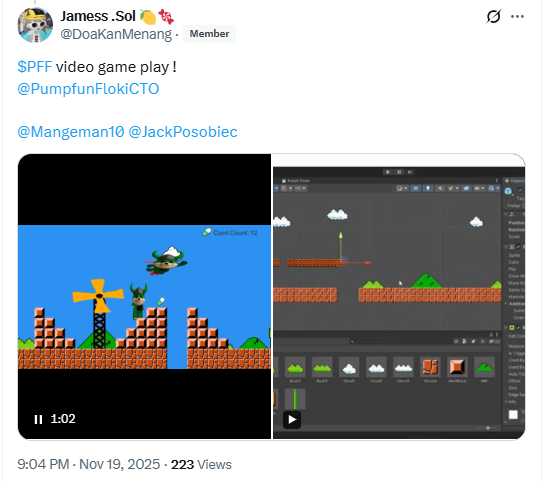Click the Unity play mode icon in the video toolbar
Viewport: 547px width, 482px height.
point(388,172)
